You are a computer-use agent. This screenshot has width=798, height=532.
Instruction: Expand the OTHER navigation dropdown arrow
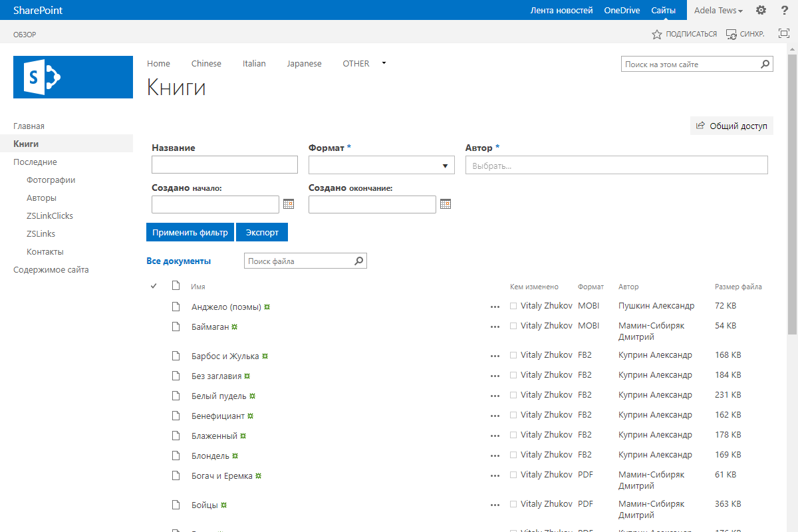[x=384, y=63]
